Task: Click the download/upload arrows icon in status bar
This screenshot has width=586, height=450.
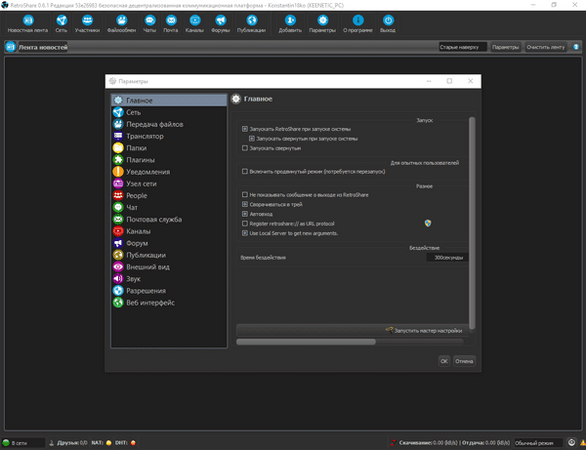Action: point(393,443)
